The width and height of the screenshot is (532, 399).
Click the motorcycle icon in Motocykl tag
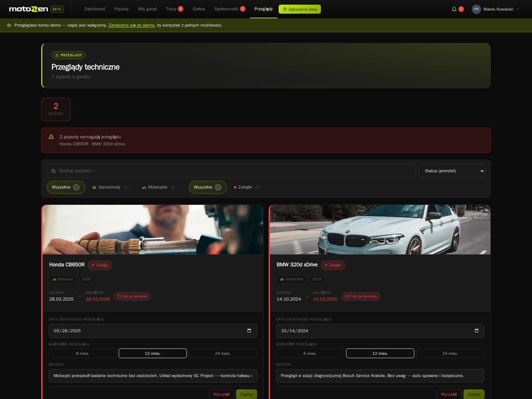[x=55, y=279]
